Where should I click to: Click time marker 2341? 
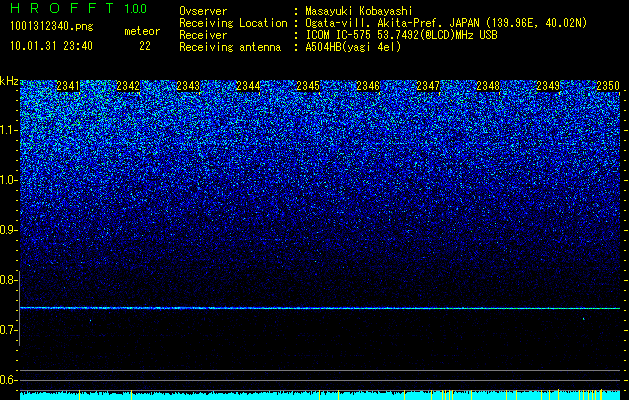68,85
